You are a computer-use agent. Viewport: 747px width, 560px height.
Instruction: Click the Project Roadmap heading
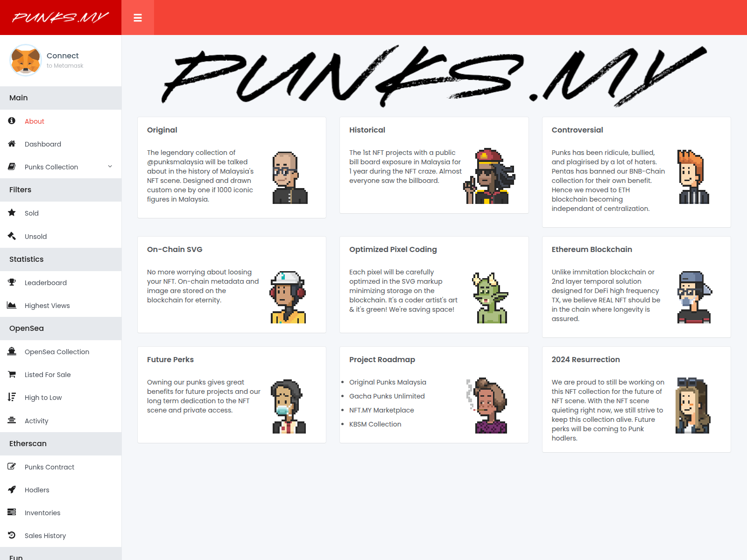(x=382, y=359)
